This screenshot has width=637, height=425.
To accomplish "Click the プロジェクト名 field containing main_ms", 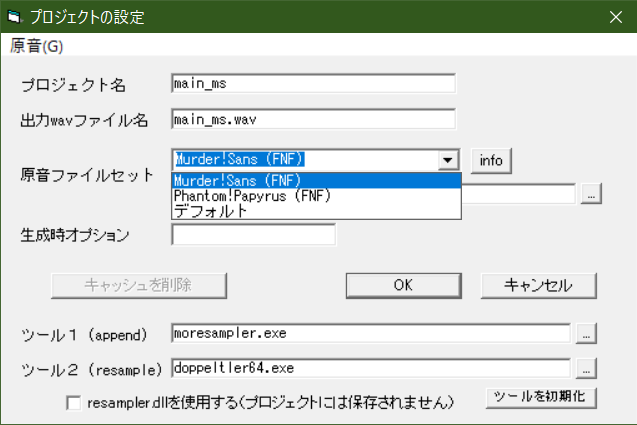I will coord(313,84).
